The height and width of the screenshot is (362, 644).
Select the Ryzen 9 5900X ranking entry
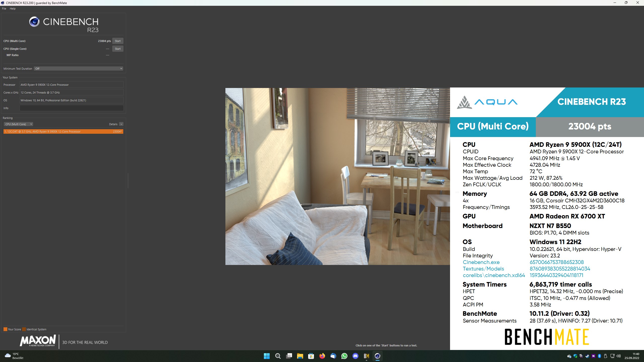click(x=63, y=131)
